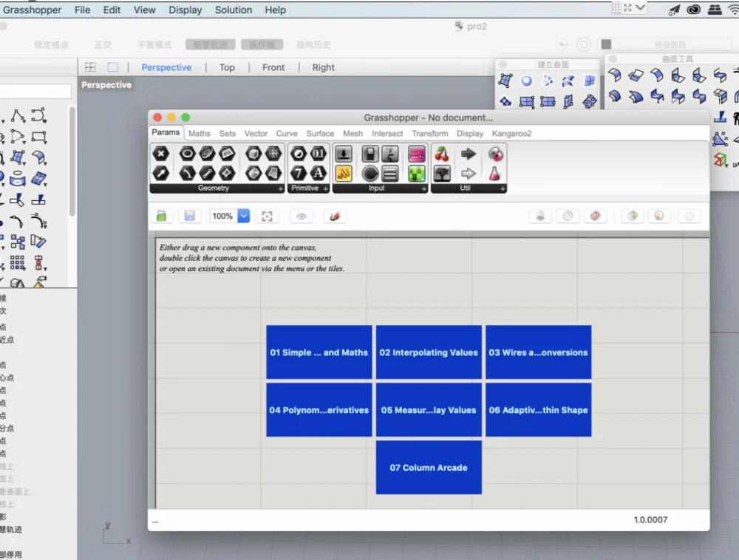The image size is (739, 560).
Task: Open the 02 Interpolating Values tile
Action: pyautogui.click(x=429, y=352)
